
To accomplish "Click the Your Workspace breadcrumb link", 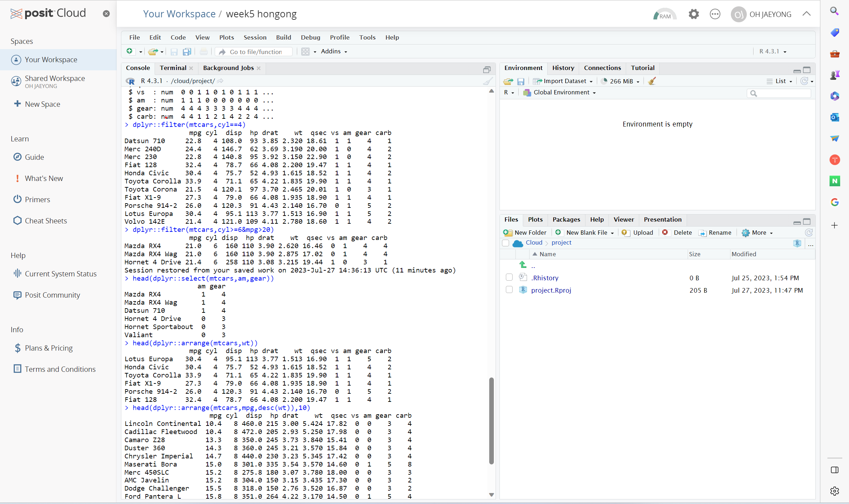I will [x=179, y=14].
